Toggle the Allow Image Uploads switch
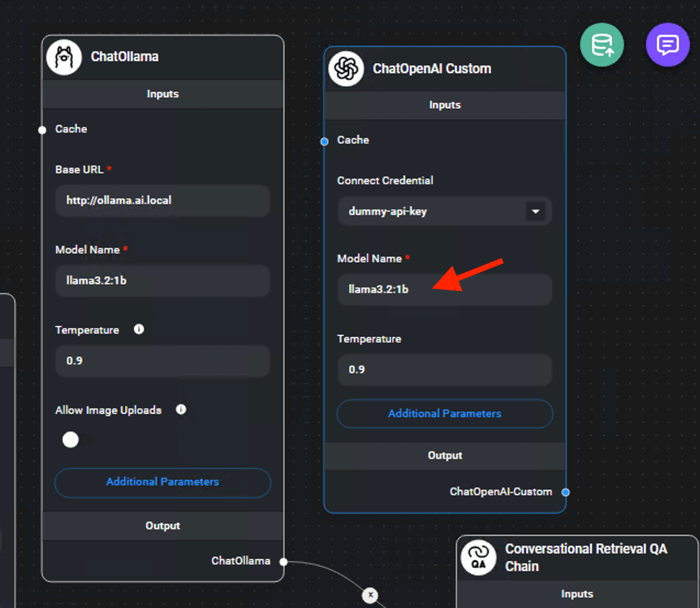Image resolution: width=700 pixels, height=608 pixels. tap(71, 440)
